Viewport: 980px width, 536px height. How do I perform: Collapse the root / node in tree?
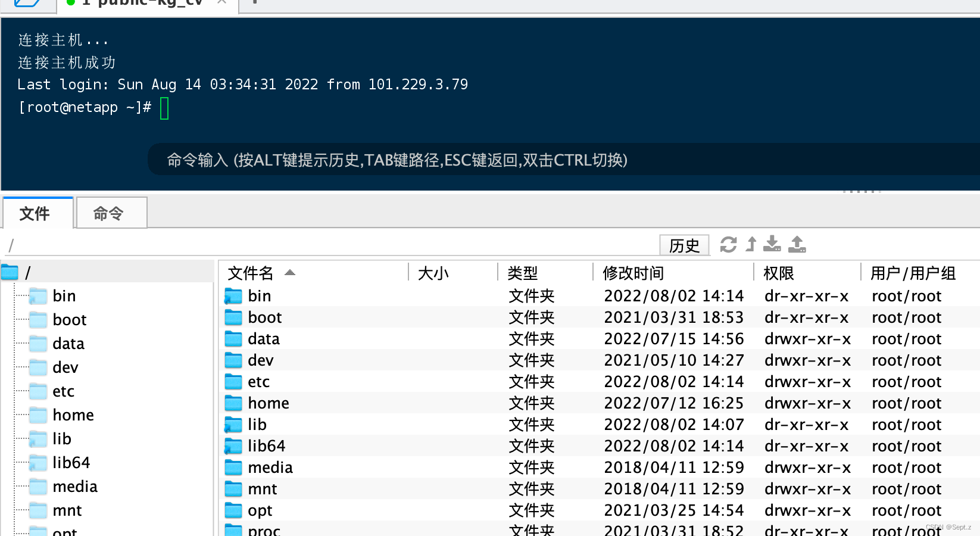(x=10, y=272)
